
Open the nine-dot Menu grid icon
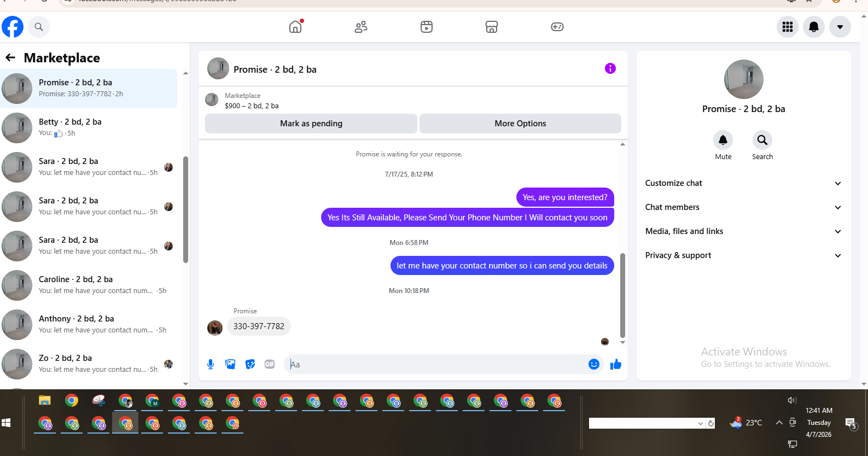pyautogui.click(x=788, y=27)
